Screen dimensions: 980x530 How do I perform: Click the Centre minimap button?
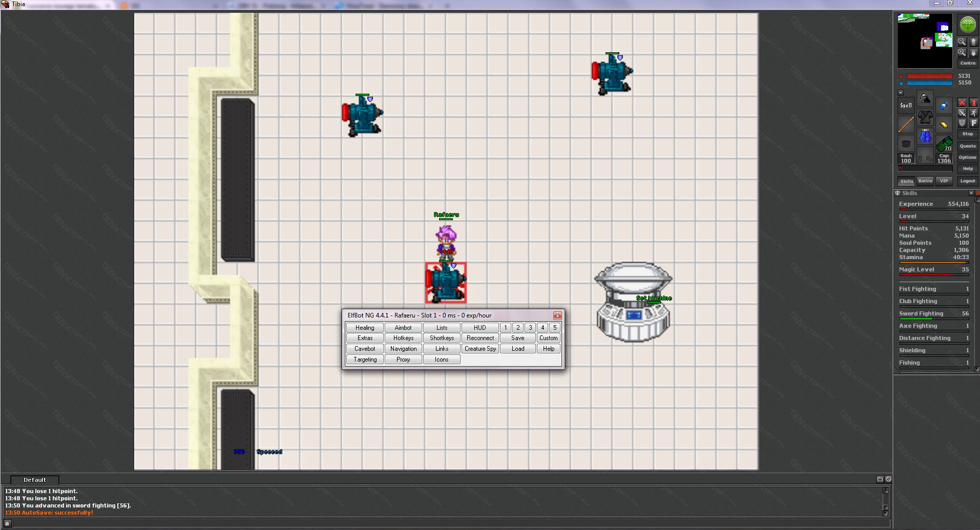[x=968, y=63]
